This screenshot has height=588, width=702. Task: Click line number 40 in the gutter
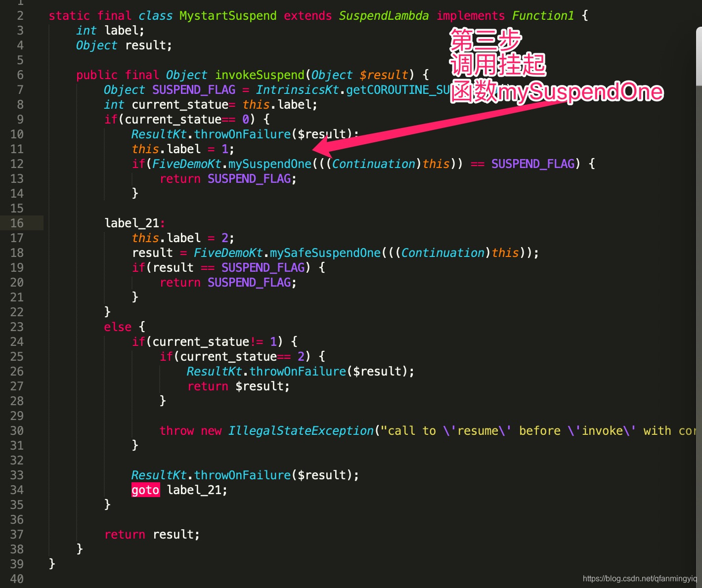(17, 579)
